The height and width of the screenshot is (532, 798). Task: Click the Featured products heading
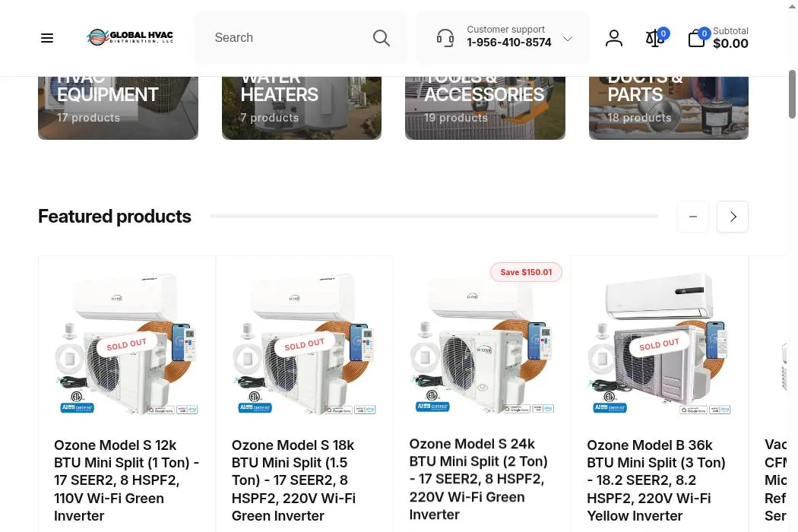(x=115, y=217)
